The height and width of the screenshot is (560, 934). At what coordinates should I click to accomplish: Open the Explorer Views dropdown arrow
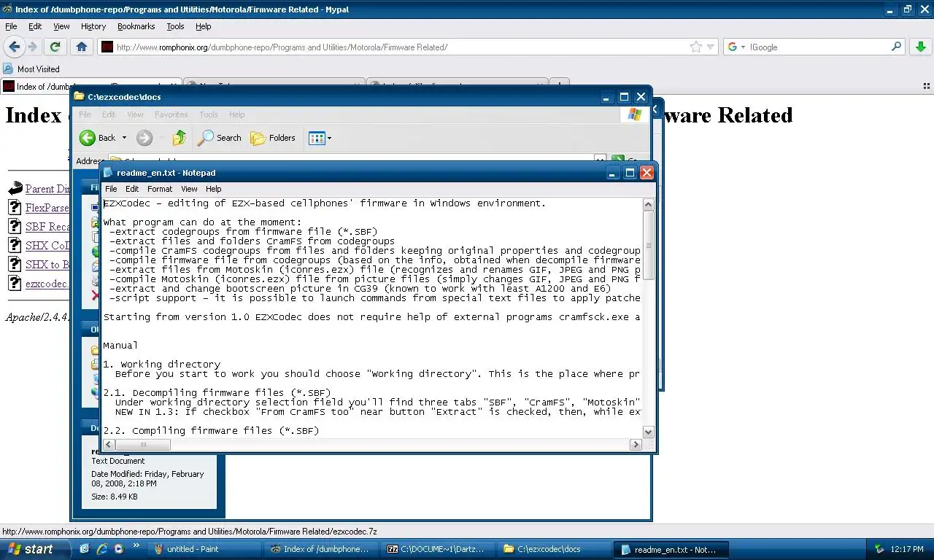[x=329, y=138]
